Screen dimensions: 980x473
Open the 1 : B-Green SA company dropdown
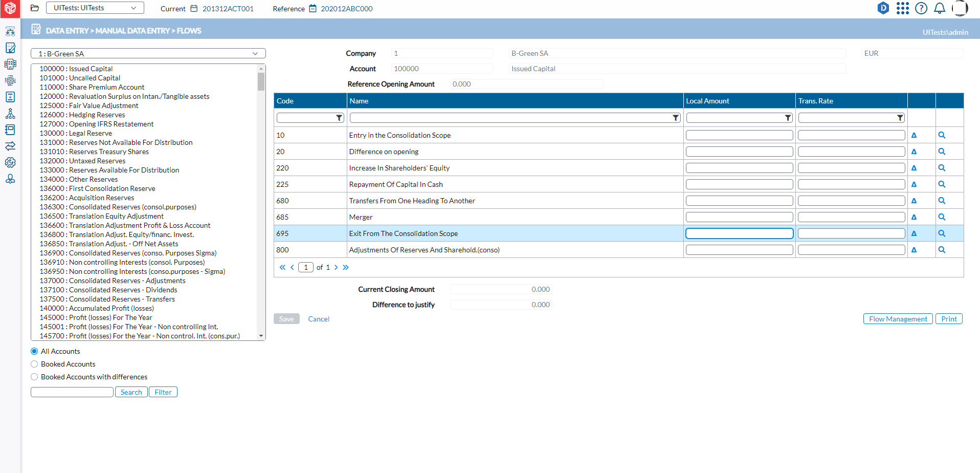[x=148, y=53]
